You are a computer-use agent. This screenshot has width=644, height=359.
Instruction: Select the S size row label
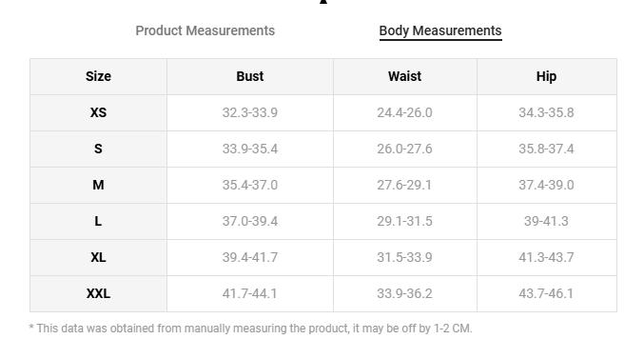(98, 149)
